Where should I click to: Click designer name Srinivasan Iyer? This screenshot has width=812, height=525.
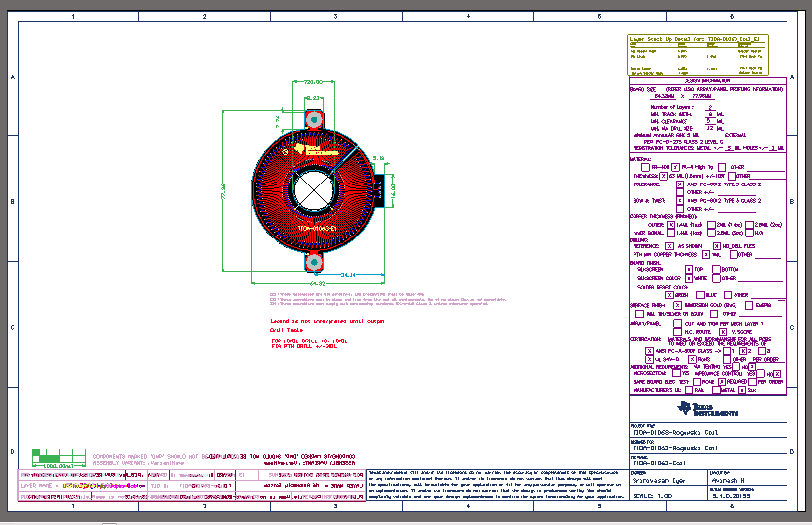(x=659, y=481)
